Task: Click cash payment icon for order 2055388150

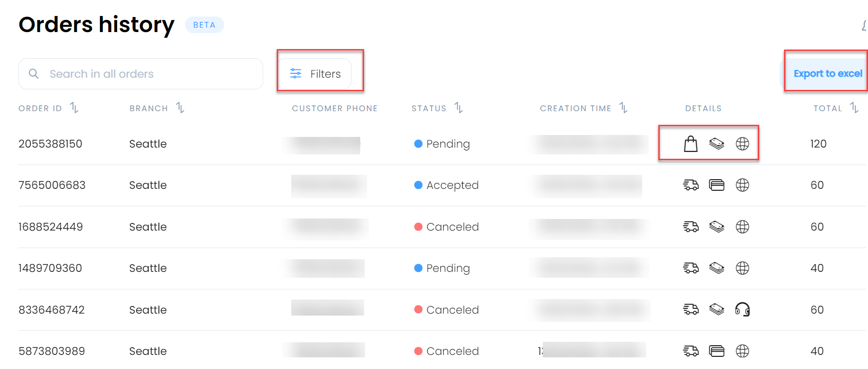Action: point(717,144)
